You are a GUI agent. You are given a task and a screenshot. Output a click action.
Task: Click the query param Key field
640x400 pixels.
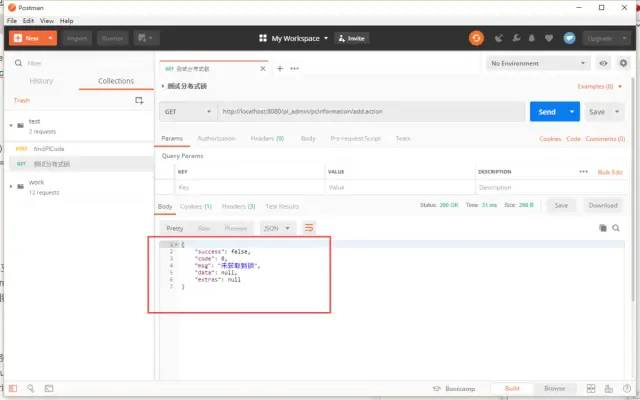pyautogui.click(x=250, y=188)
